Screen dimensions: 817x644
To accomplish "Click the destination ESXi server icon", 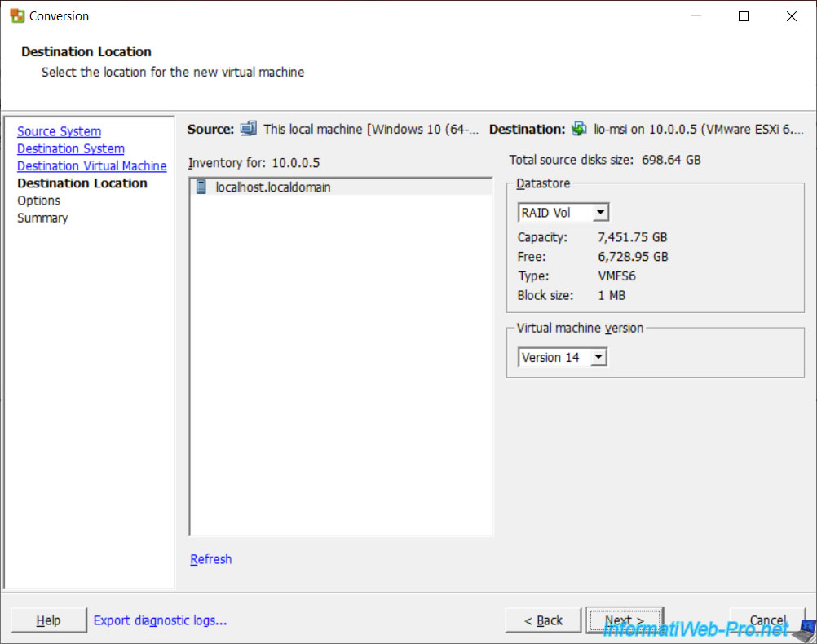I will click(x=579, y=129).
